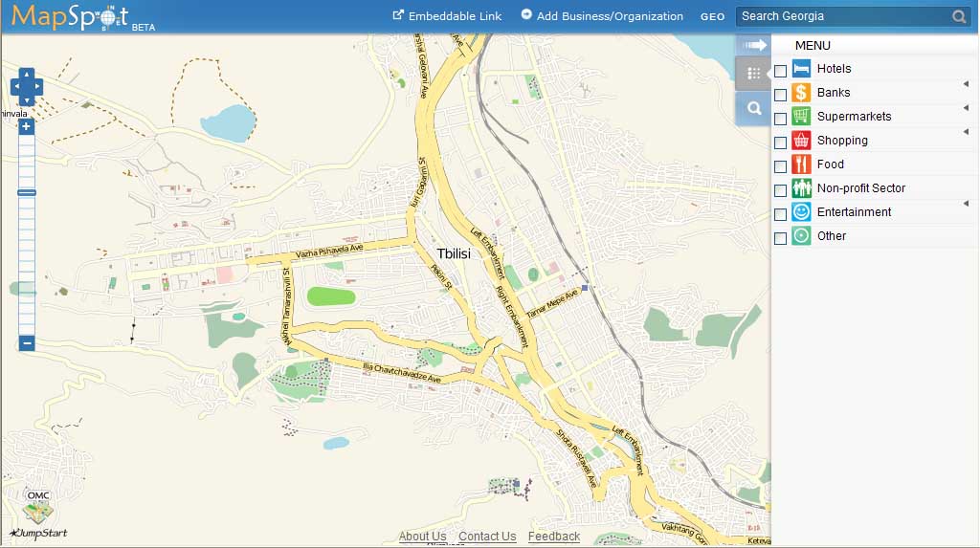Click the Embeddable Link icon
The width and height of the screenshot is (980, 548).
397,15
